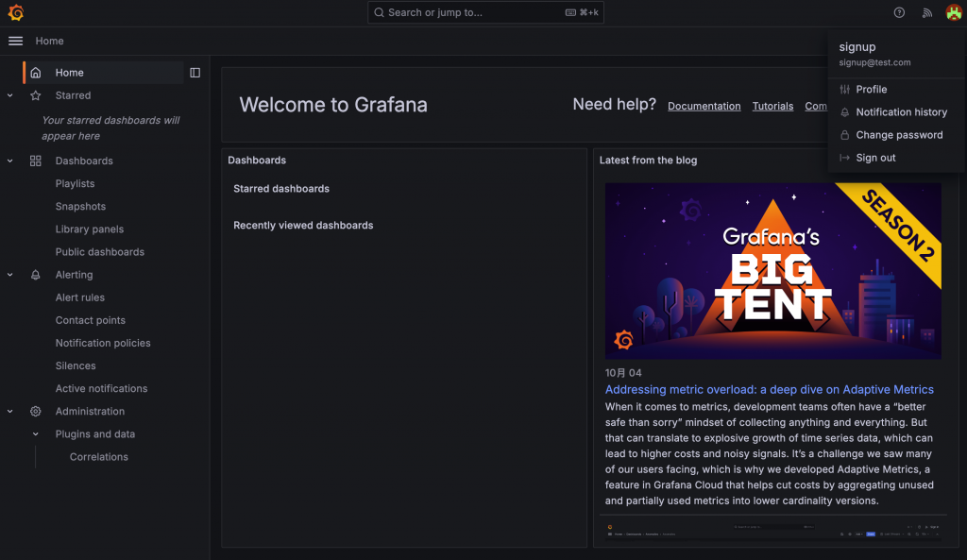967x560 pixels.
Task: Click the signup@test.com email text
Action: coord(874,62)
